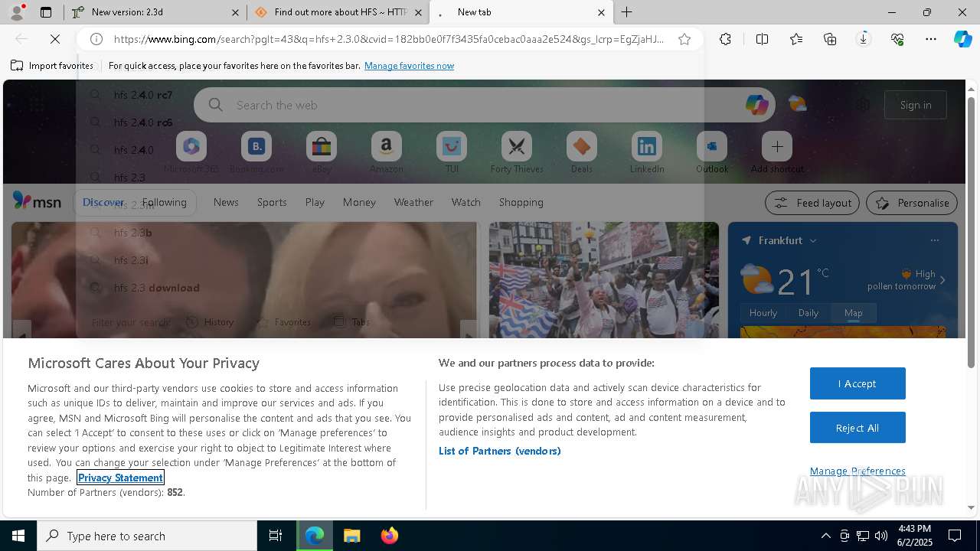Select the Sports feed tab
980x551 pixels.
[272, 202]
